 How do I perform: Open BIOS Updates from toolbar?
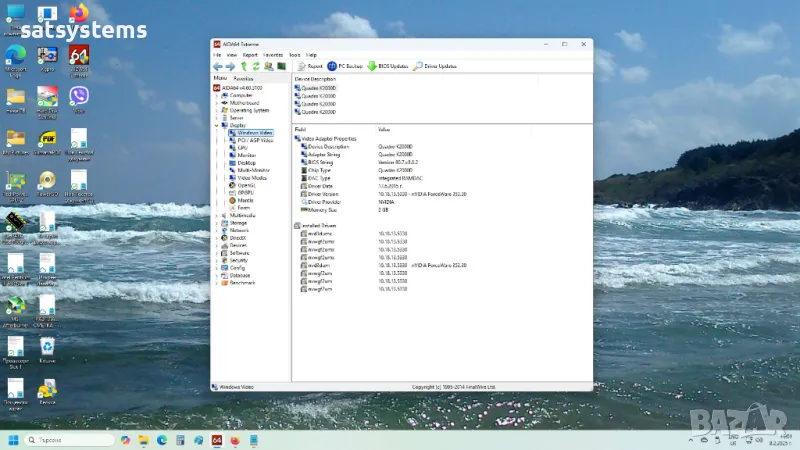387,66
